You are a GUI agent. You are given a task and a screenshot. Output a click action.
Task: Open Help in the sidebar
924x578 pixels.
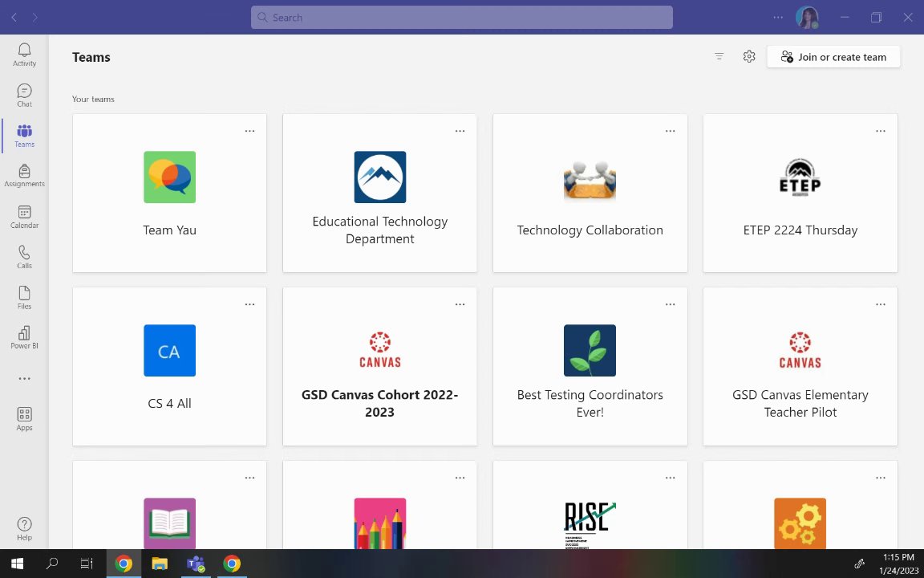pos(24,529)
